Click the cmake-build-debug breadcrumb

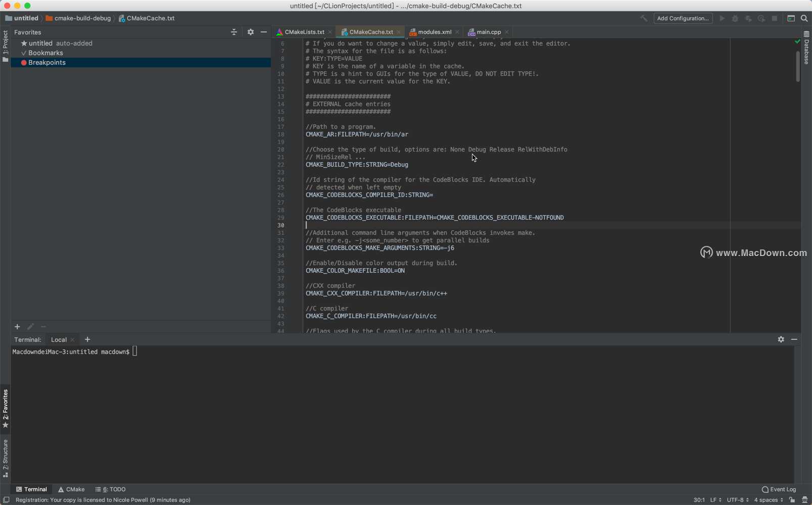[78, 18]
